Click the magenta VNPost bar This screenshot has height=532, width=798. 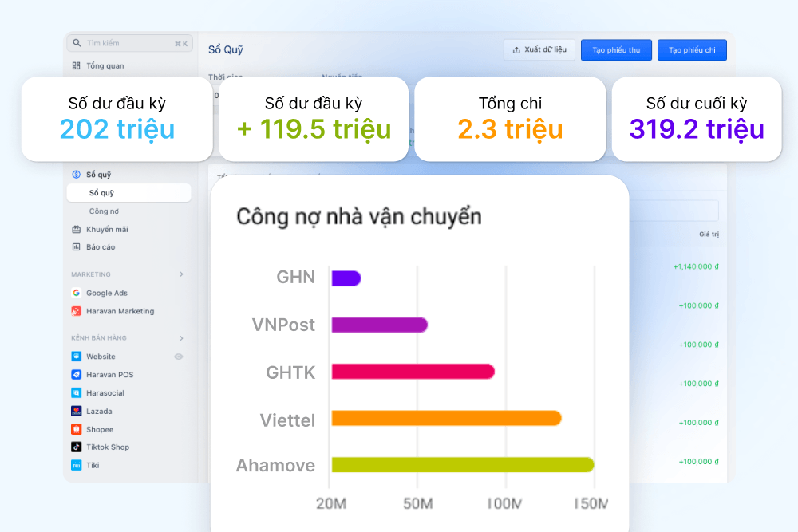tap(380, 325)
